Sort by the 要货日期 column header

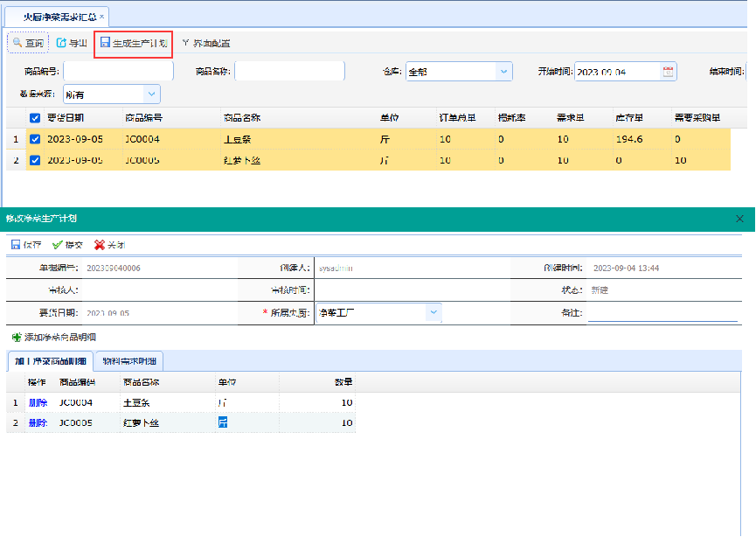point(66,118)
